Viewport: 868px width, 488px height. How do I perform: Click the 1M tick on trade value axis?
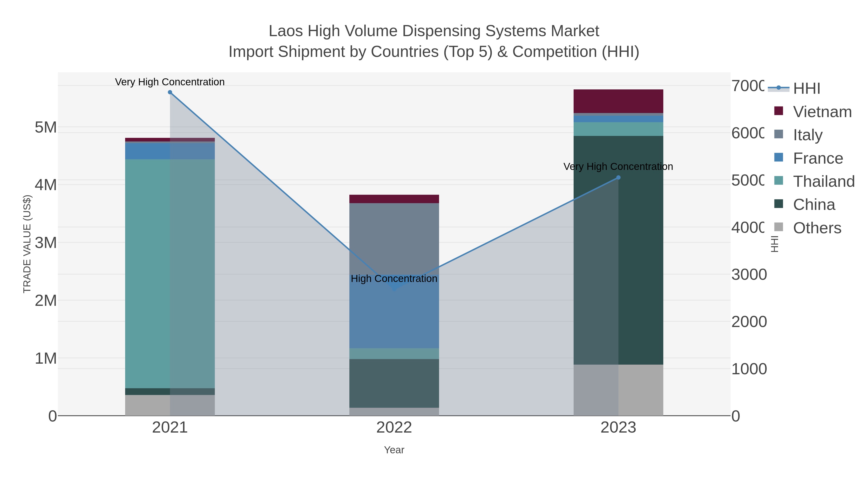pos(46,358)
